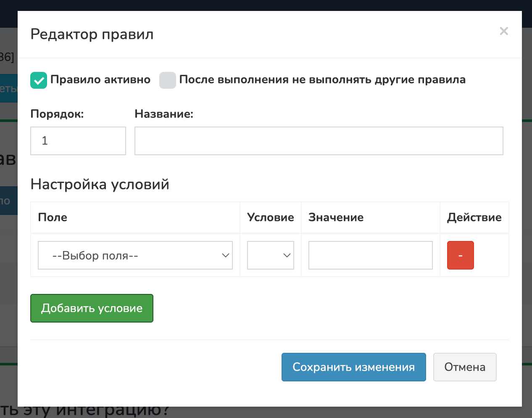This screenshot has width=532, height=418.
Task: Click Сохранить изменения
Action: [x=353, y=367]
